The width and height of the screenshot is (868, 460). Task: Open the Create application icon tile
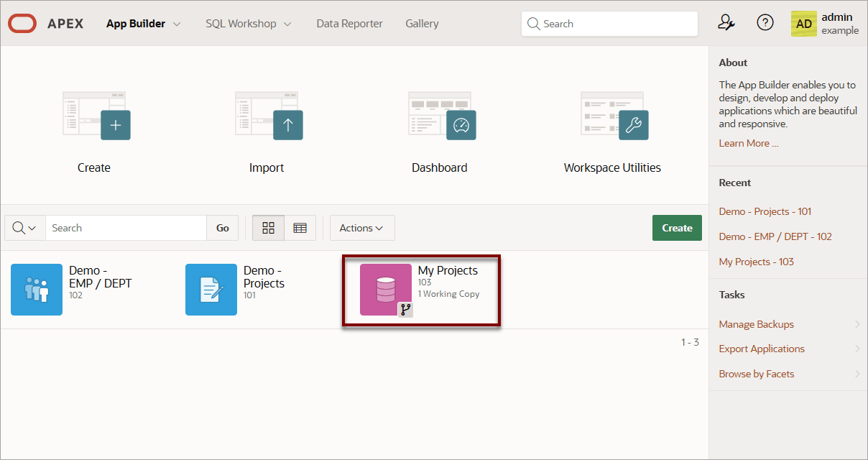tap(96, 116)
